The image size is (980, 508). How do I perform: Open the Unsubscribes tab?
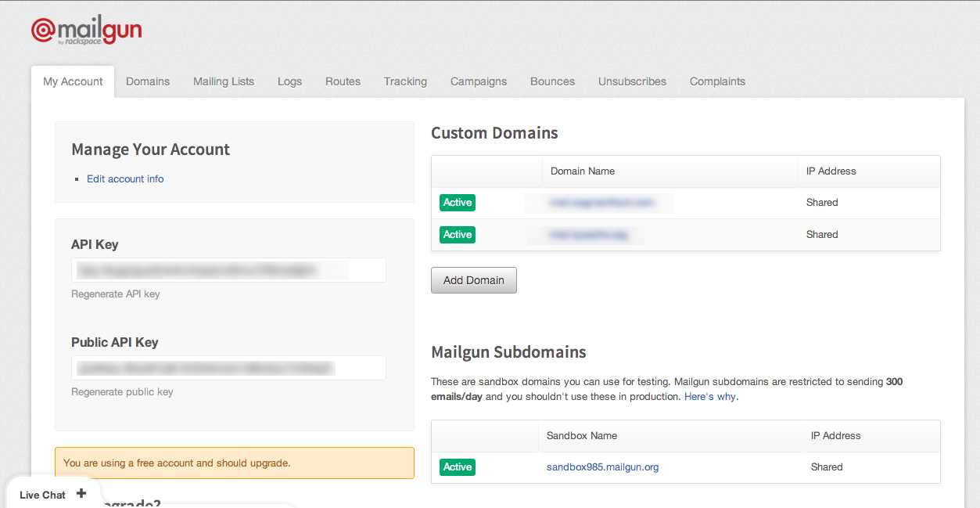pos(632,81)
